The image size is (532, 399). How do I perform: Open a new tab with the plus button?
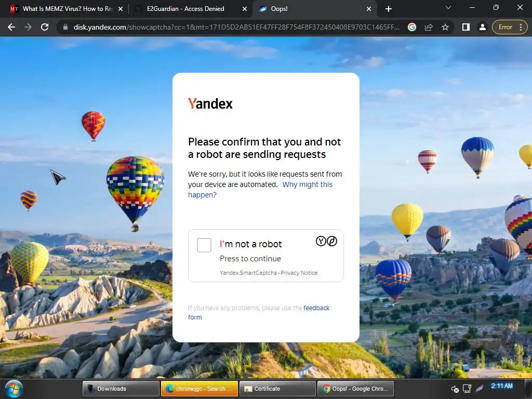(x=389, y=9)
